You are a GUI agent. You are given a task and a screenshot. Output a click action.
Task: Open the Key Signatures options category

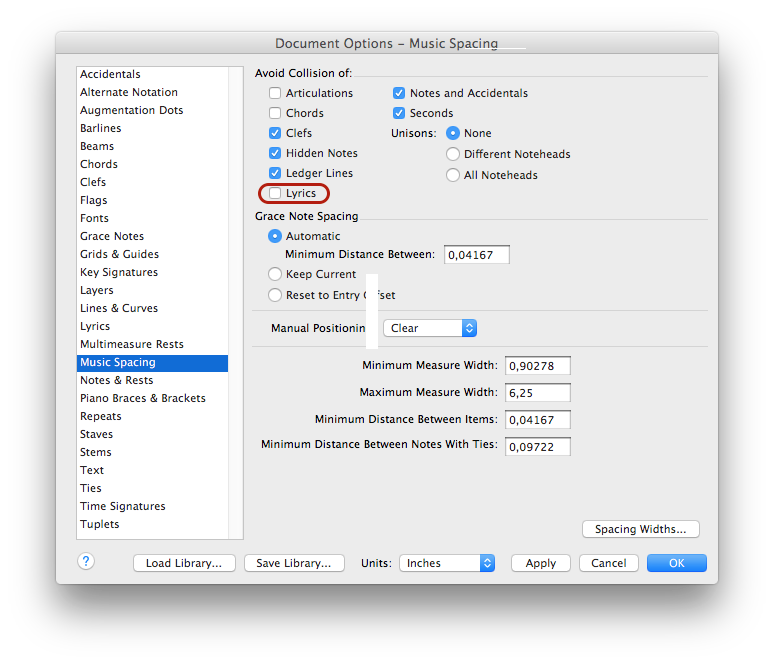tap(119, 272)
